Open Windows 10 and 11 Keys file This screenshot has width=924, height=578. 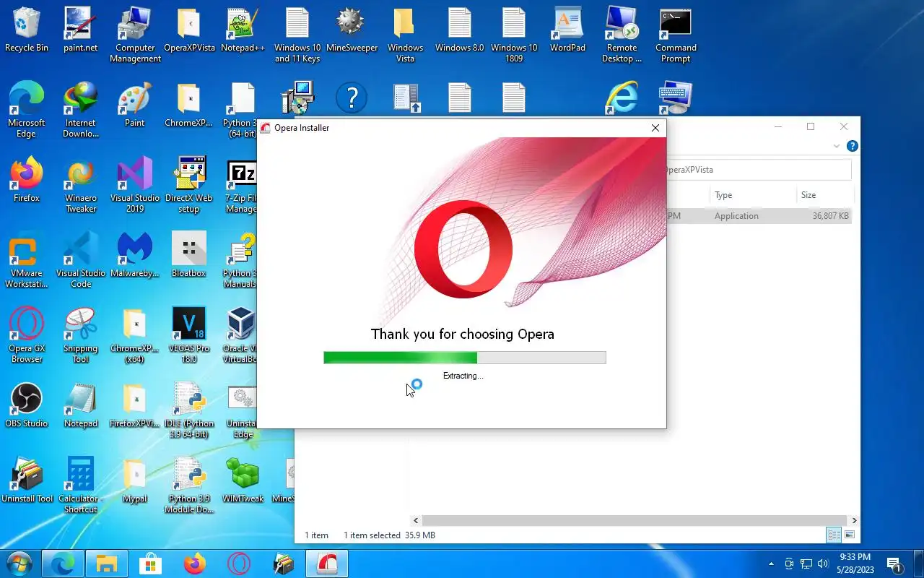(297, 35)
